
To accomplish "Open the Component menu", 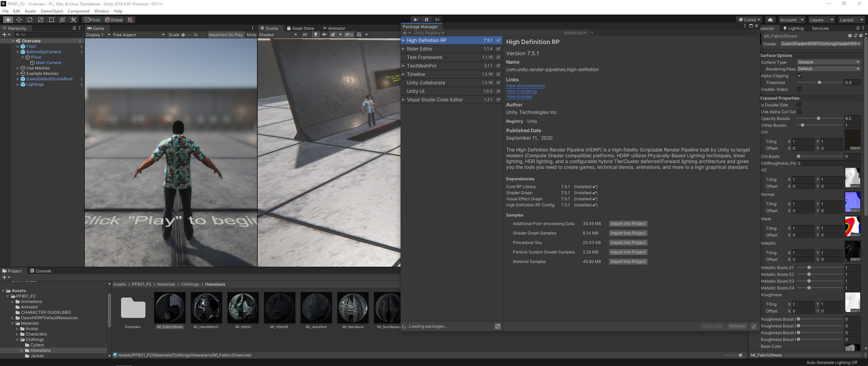I will pyautogui.click(x=79, y=11).
